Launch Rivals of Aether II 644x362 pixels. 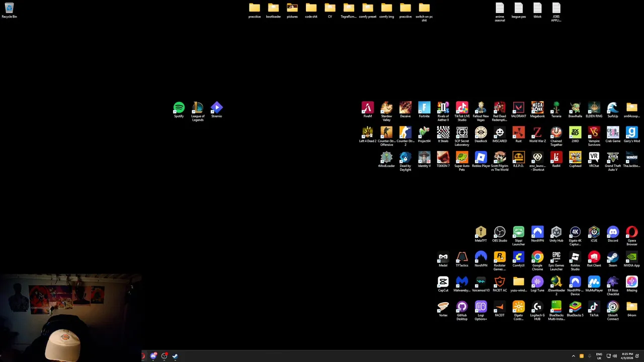(x=443, y=112)
